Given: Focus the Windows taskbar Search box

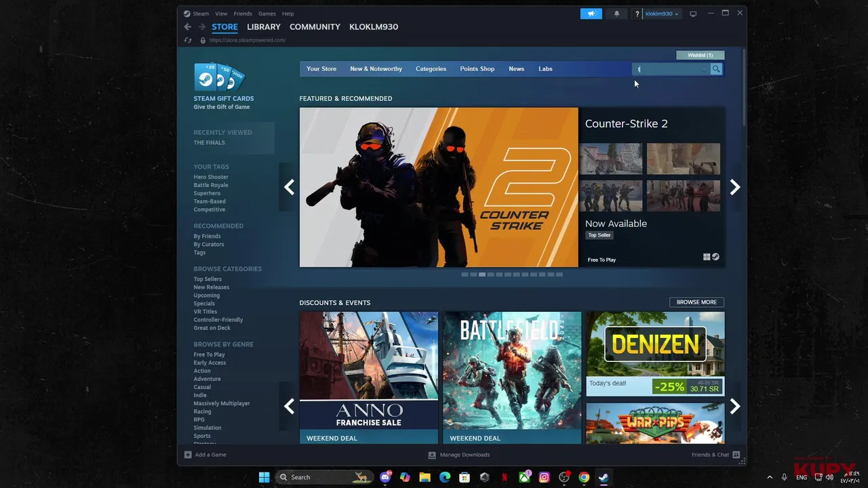Looking at the screenshot, I should point(325,477).
